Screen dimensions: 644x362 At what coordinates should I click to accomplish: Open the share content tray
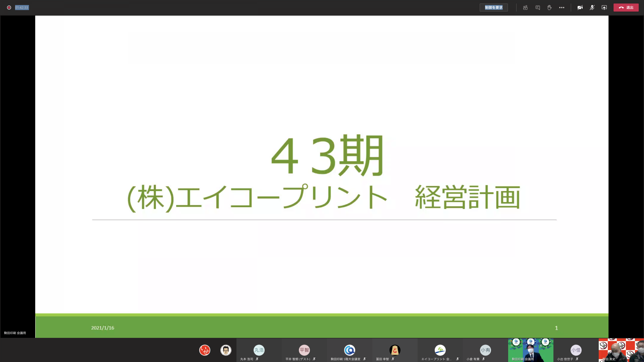tap(604, 7)
